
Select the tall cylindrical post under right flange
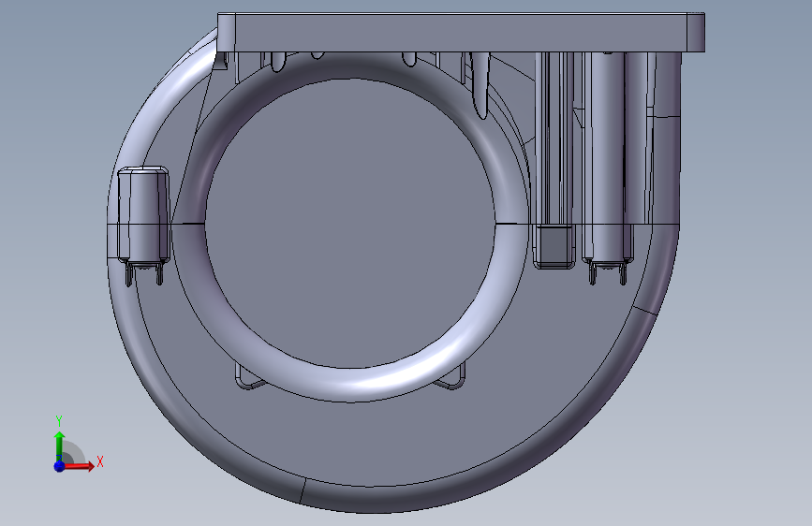point(608,155)
